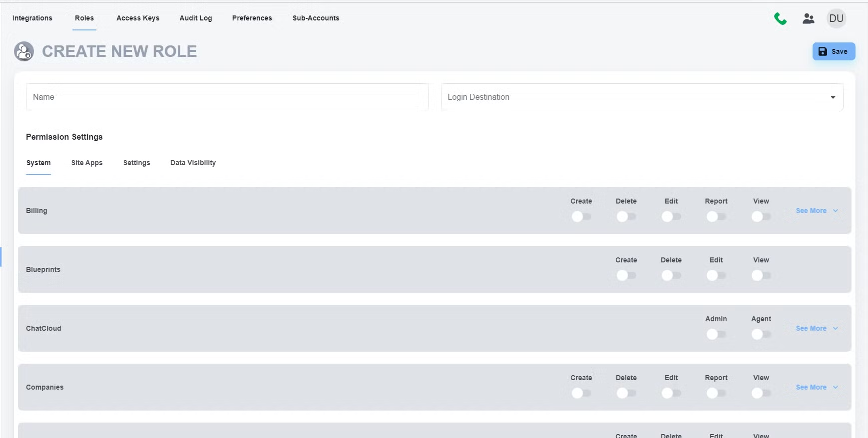Screen dimensions: 868x438
Task: Toggle Billing View permission
Action: [761, 217]
